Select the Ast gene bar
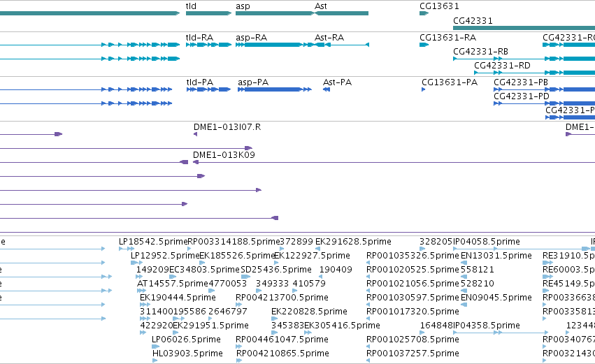This screenshot has width=595, height=364. coord(341,13)
